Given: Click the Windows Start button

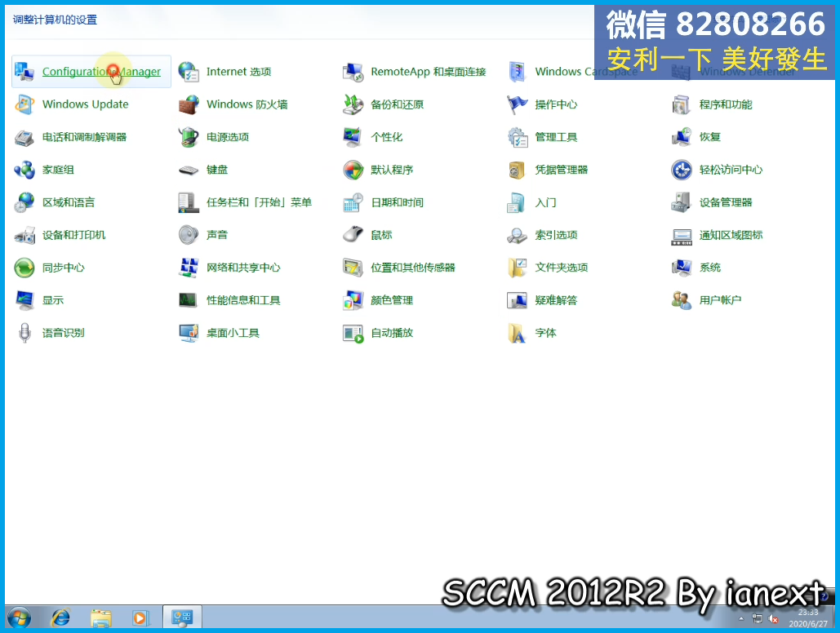Looking at the screenshot, I should pyautogui.click(x=20, y=618).
